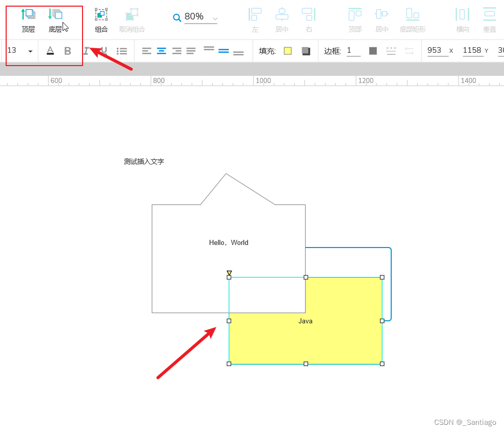
Task: Click the bottom-left resize handle of Java
Action: tap(229, 364)
